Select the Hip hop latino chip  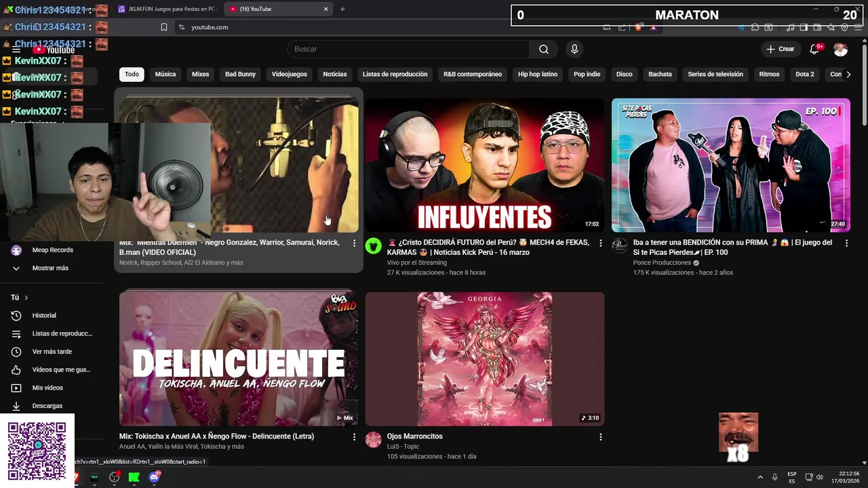[538, 74]
